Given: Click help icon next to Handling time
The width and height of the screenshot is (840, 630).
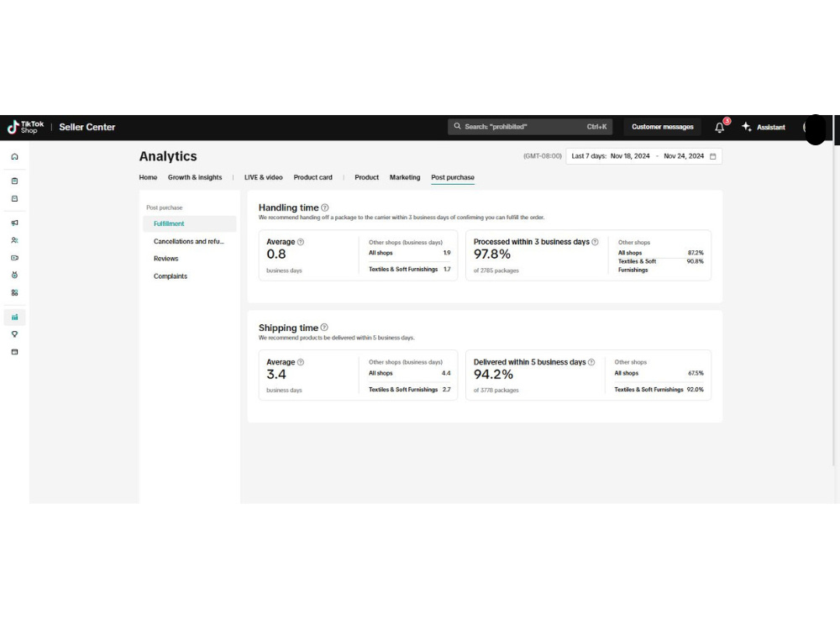Looking at the screenshot, I should (x=324, y=207).
